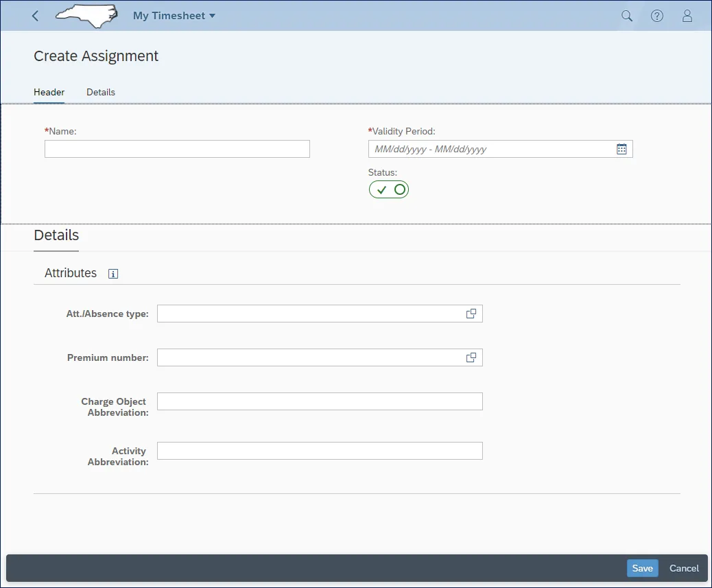The image size is (712, 588).
Task: Click the back arrow icon
Action: coord(36,16)
